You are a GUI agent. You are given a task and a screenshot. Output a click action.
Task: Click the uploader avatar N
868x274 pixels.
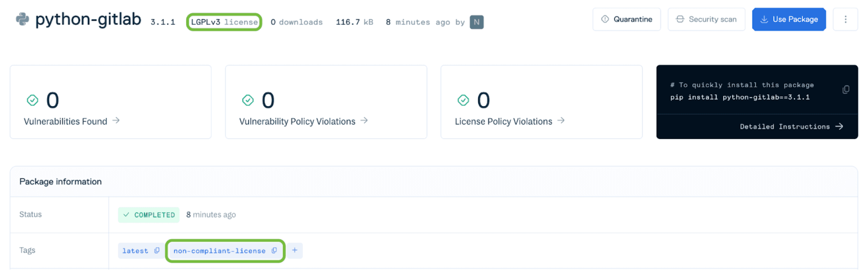[476, 22]
